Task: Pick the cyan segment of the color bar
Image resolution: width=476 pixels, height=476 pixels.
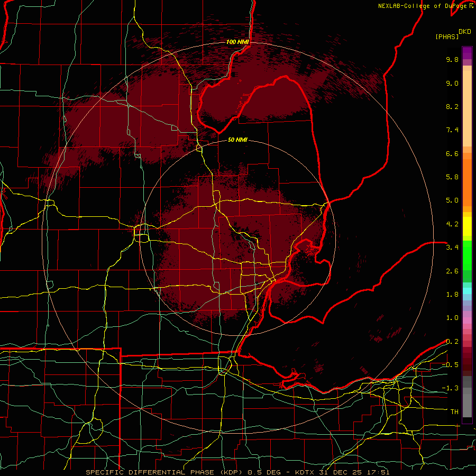Action: (467, 291)
